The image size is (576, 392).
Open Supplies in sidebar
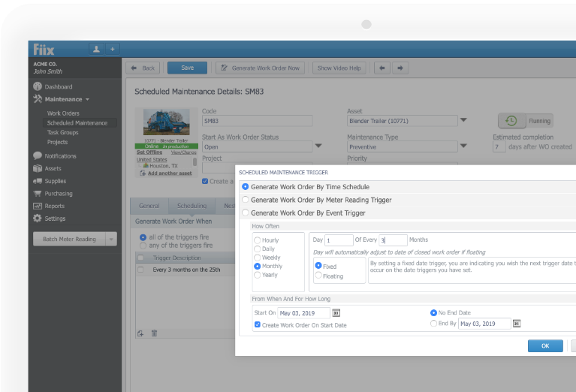click(x=50, y=181)
